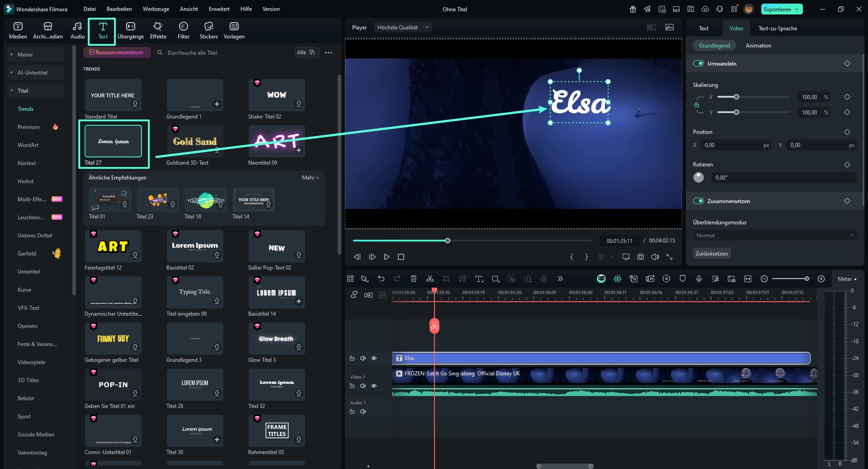Viewport: 868px width, 469px height.
Task: Open the Medien panel
Action: (x=18, y=31)
